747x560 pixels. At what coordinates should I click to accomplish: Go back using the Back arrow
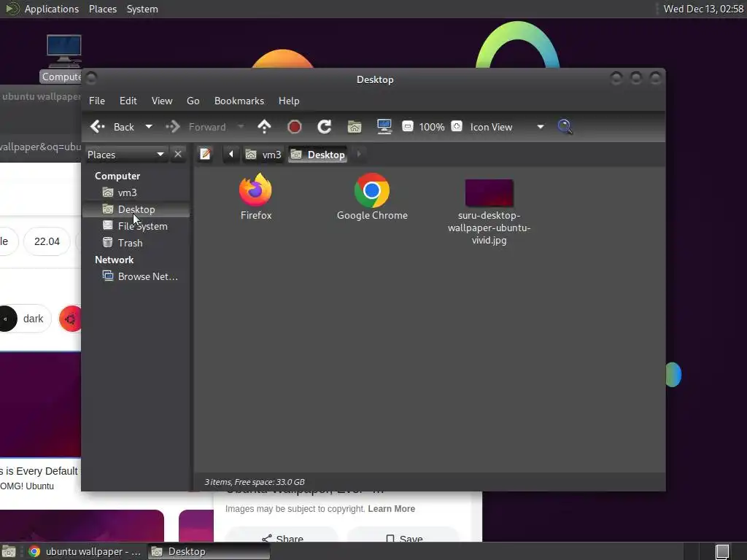point(112,127)
